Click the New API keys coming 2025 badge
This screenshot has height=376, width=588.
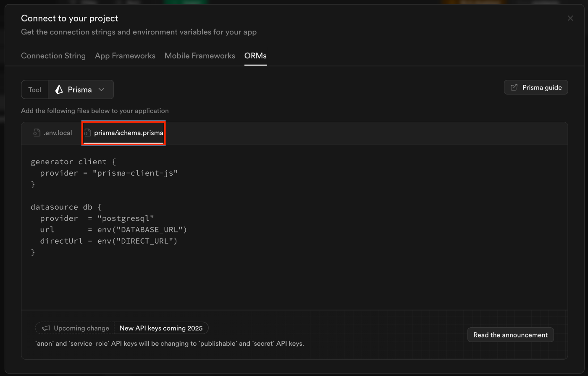161,328
